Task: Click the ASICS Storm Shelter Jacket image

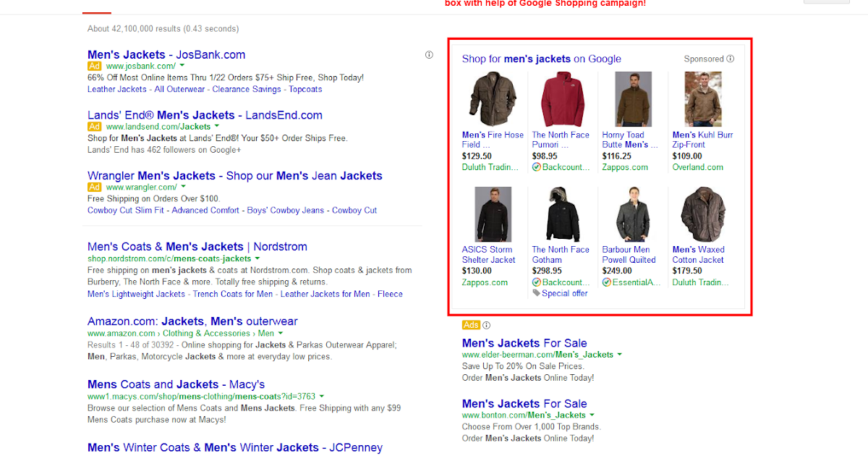Action: 492,214
